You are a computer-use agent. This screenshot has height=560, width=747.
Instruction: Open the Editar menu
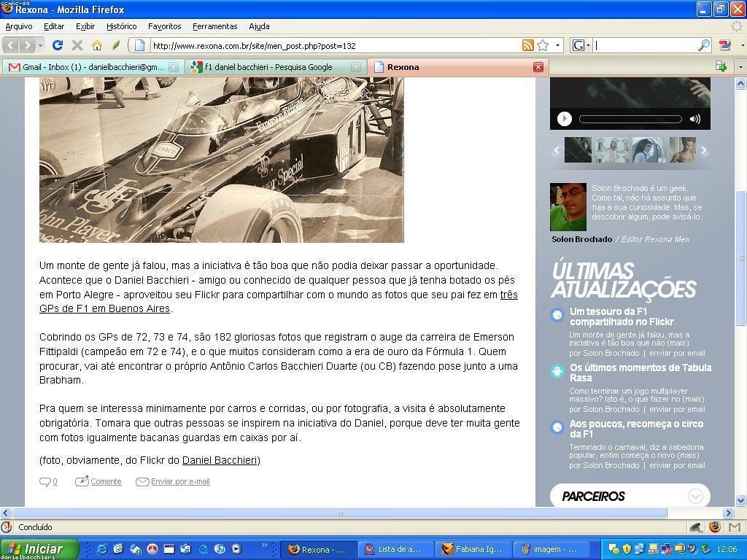click(54, 27)
